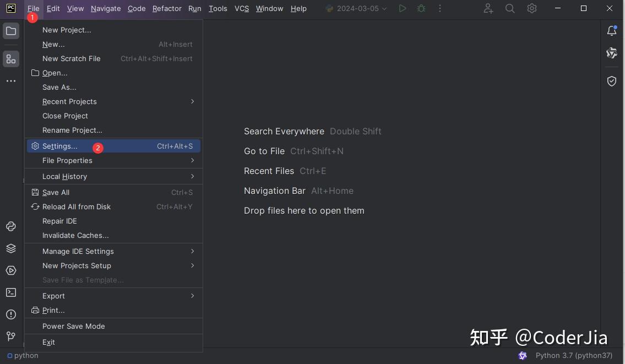
Task: Click the Search Everywhere magnifier icon
Action: (x=510, y=8)
